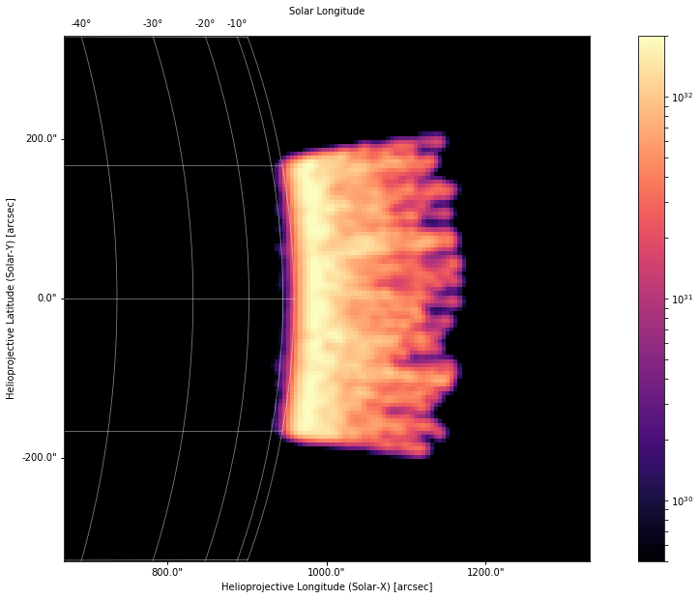Click the 800.0" Solar-X tick label
Screen dimensions: 700x599
coord(167,572)
